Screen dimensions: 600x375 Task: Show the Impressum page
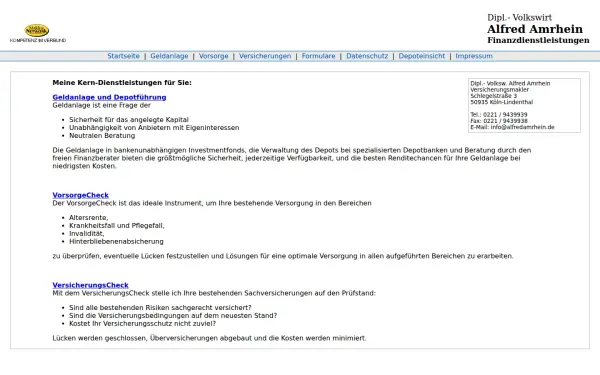[474, 56]
